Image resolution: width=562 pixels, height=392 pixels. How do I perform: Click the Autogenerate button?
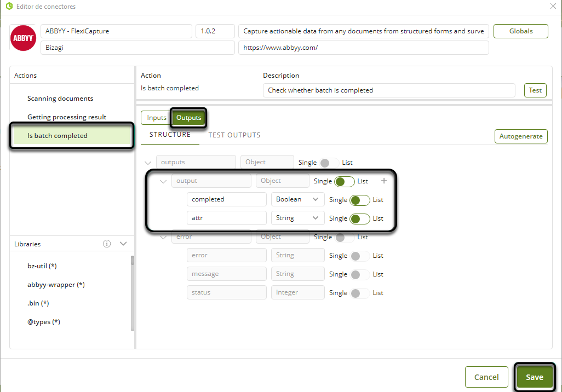(x=521, y=136)
